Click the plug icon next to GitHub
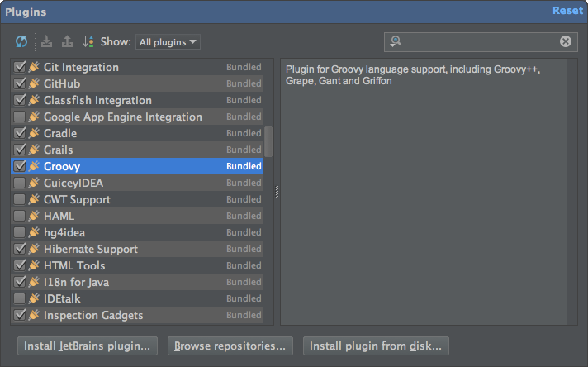The image size is (588, 367). 34,83
